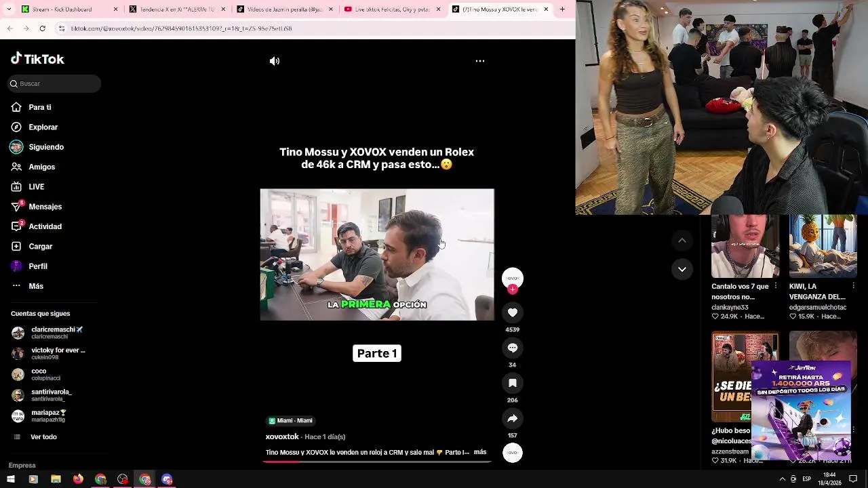Viewport: 868px width, 488px height.
Task: Open OBS Studio from the taskbar
Action: (123, 479)
